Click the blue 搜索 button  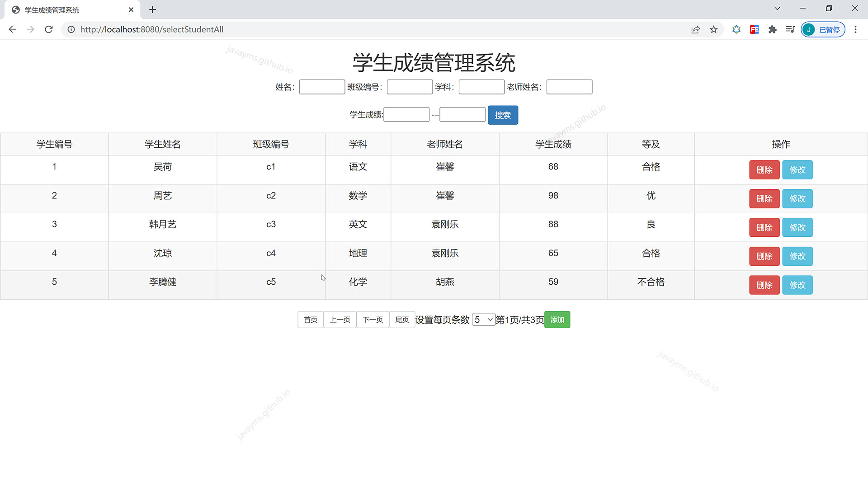[503, 115]
